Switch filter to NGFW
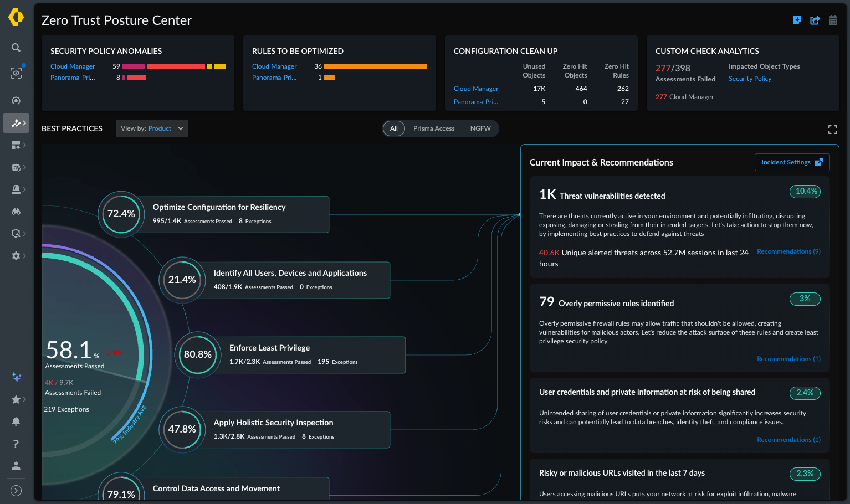Image resolution: width=850 pixels, height=504 pixels. [x=480, y=128]
